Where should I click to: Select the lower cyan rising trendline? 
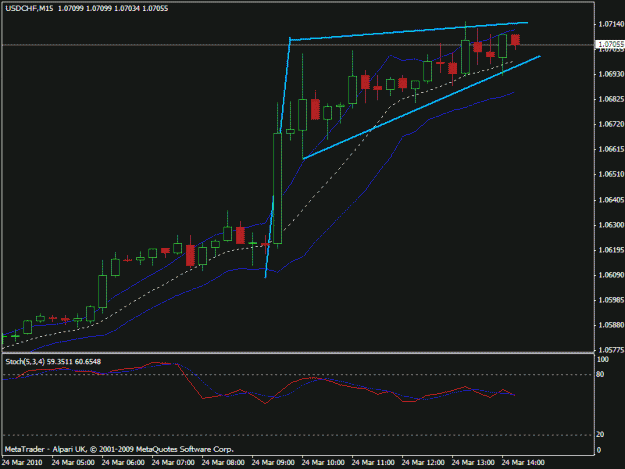[x=422, y=108]
